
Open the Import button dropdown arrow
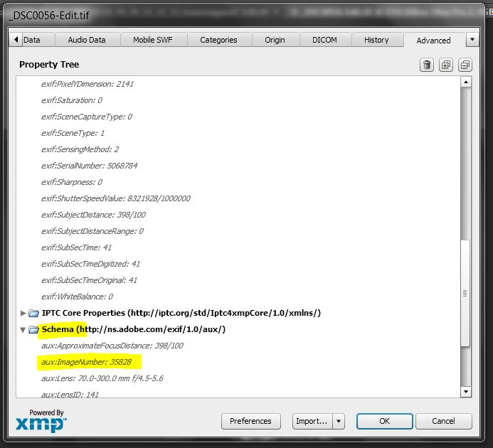(339, 421)
